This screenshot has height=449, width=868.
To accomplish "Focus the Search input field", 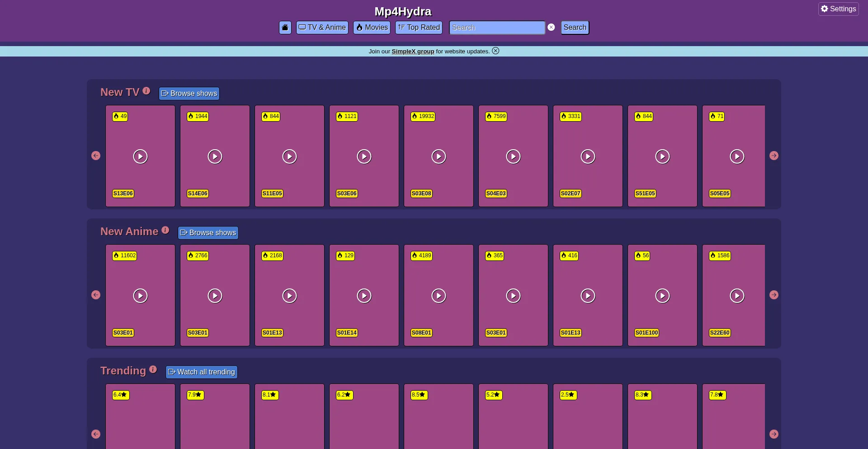I will (497, 28).
